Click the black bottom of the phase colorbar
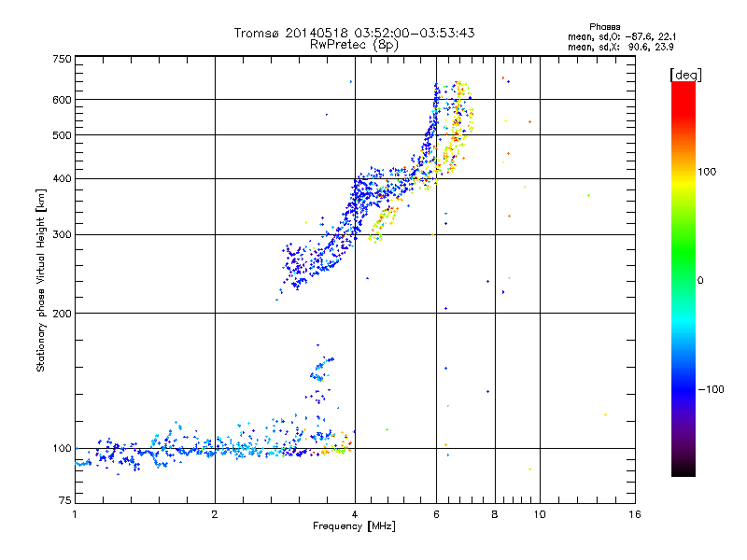Viewport: 747px width, 560px height. [x=684, y=471]
